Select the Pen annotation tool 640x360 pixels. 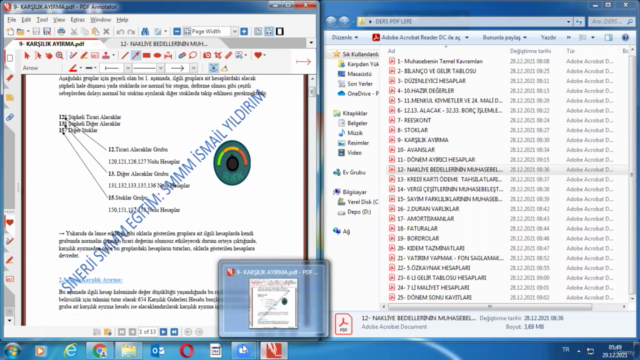tap(73, 55)
